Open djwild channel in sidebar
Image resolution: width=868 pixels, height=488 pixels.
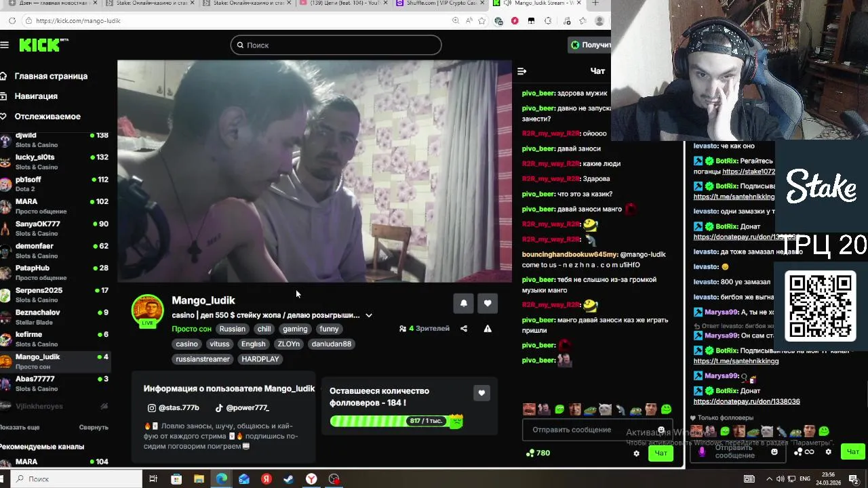[x=54, y=140]
